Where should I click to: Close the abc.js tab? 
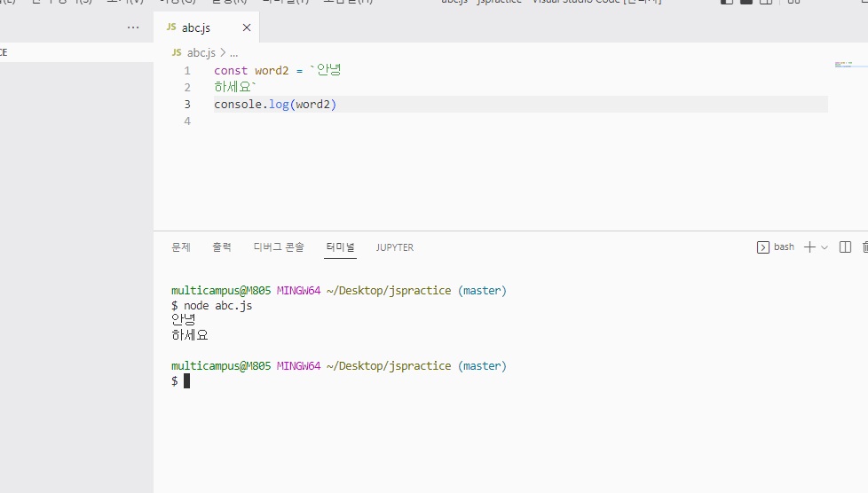(x=247, y=27)
